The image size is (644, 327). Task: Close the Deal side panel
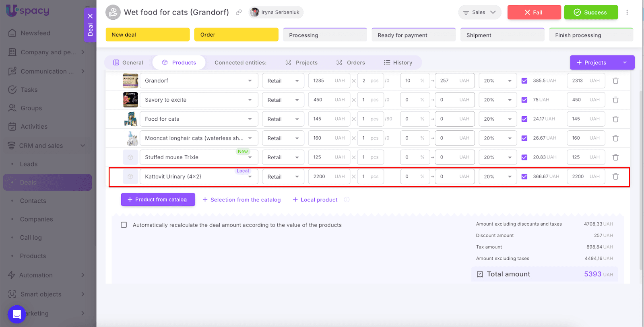point(90,16)
